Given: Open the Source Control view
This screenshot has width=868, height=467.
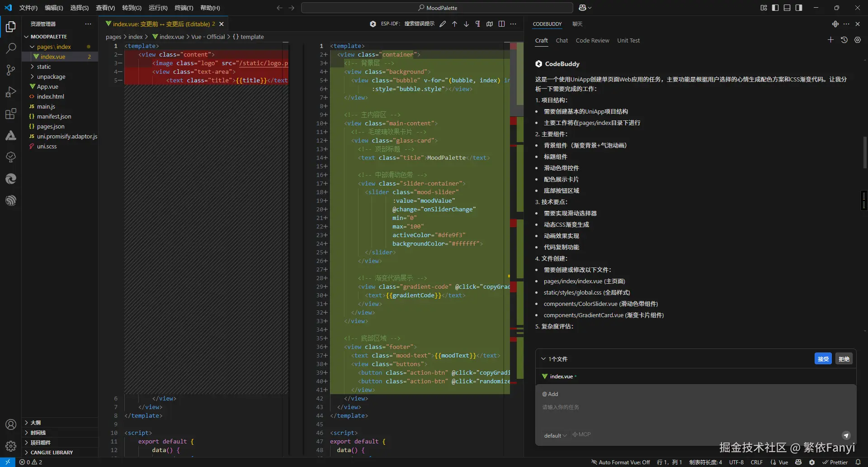Looking at the screenshot, I should [11, 70].
